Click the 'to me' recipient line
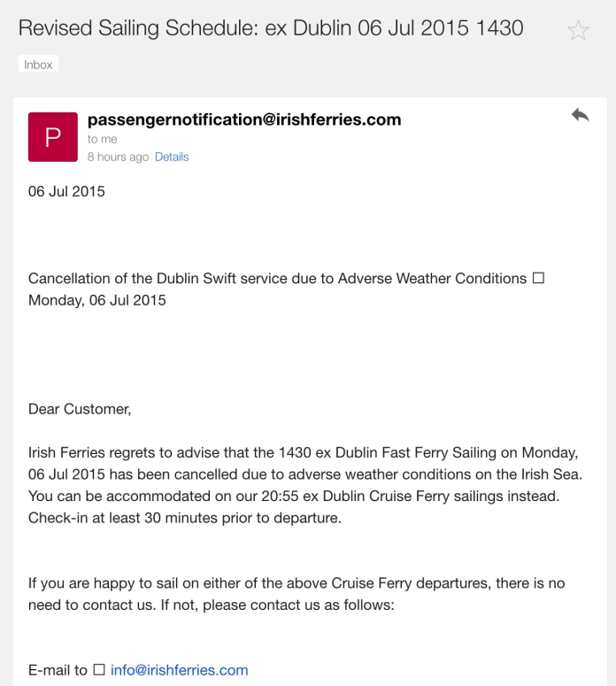 tap(102, 139)
